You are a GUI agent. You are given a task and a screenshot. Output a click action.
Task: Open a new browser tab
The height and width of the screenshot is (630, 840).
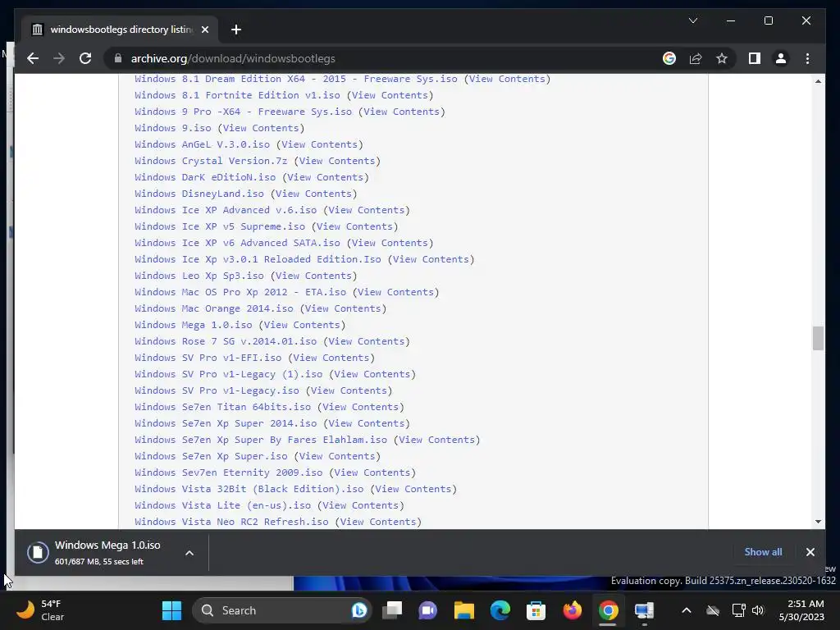[x=235, y=30]
